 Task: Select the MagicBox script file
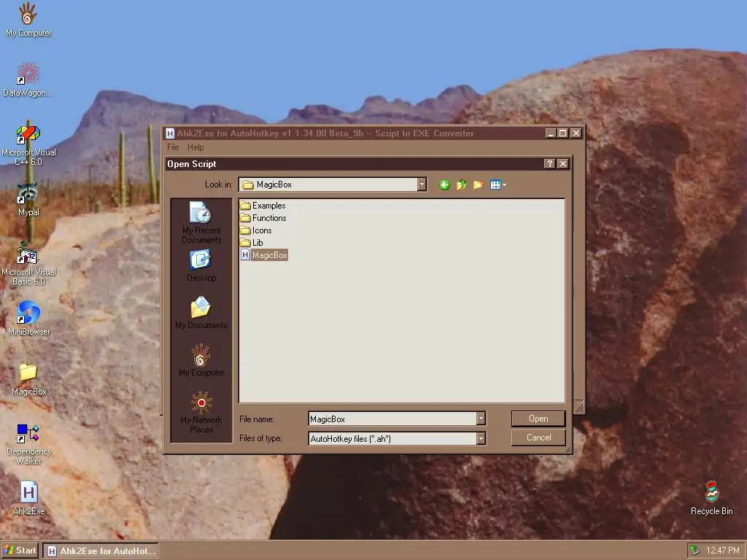pyautogui.click(x=264, y=255)
